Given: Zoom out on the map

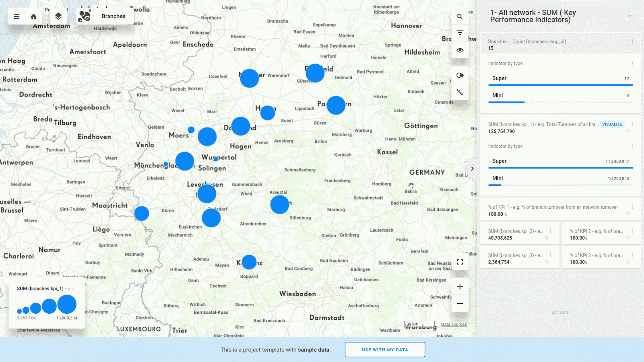Looking at the screenshot, I should (460, 303).
